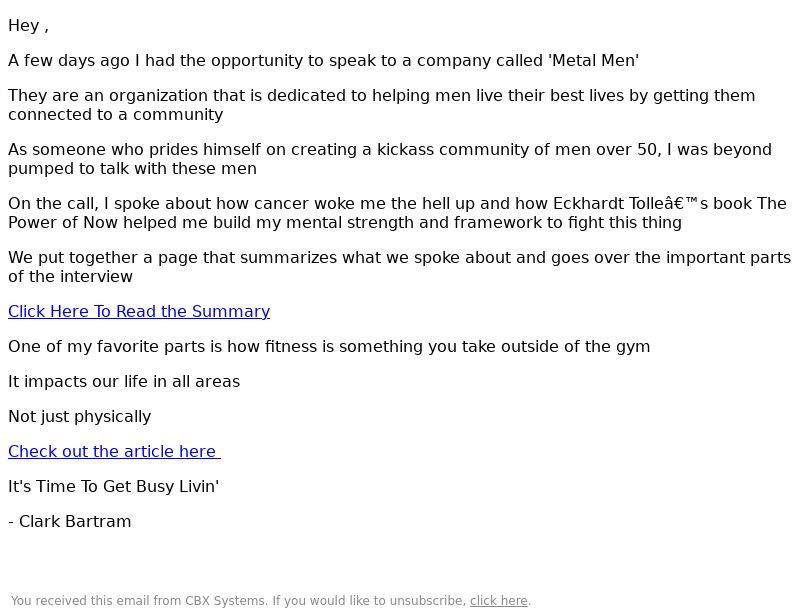The height and width of the screenshot is (612, 800).
Task: Click the line 'Not just physically'
Action: (80, 417)
